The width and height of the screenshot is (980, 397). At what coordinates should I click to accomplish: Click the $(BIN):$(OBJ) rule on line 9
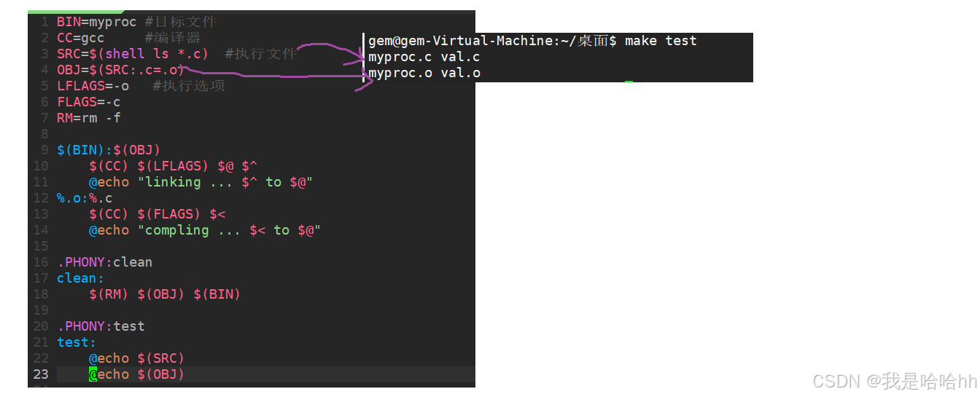pyautogui.click(x=109, y=150)
